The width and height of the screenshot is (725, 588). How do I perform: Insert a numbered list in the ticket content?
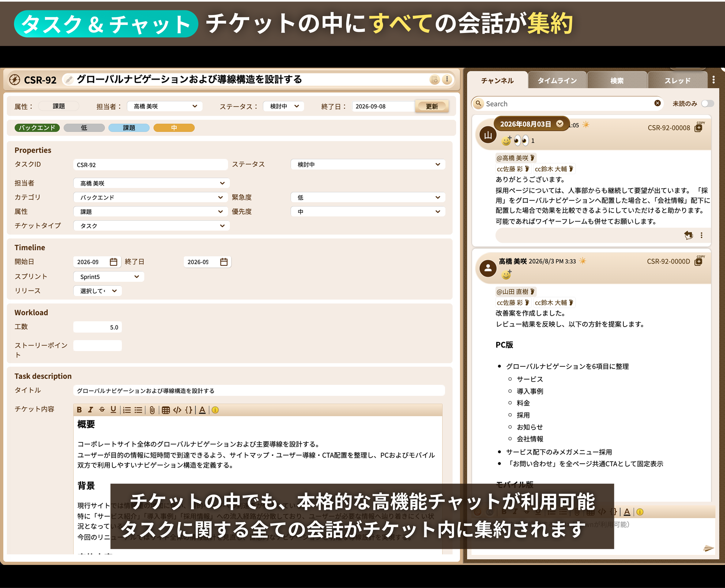(127, 410)
